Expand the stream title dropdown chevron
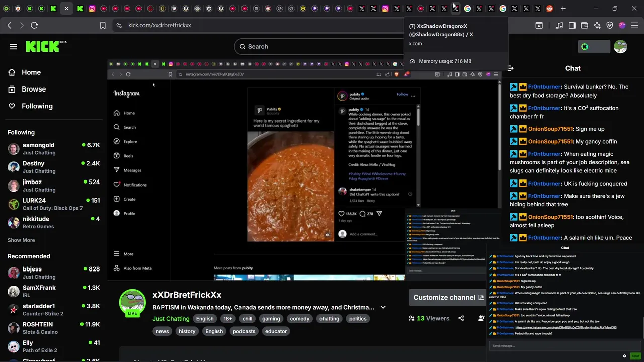Screen dimensions: 644x362 (383, 307)
